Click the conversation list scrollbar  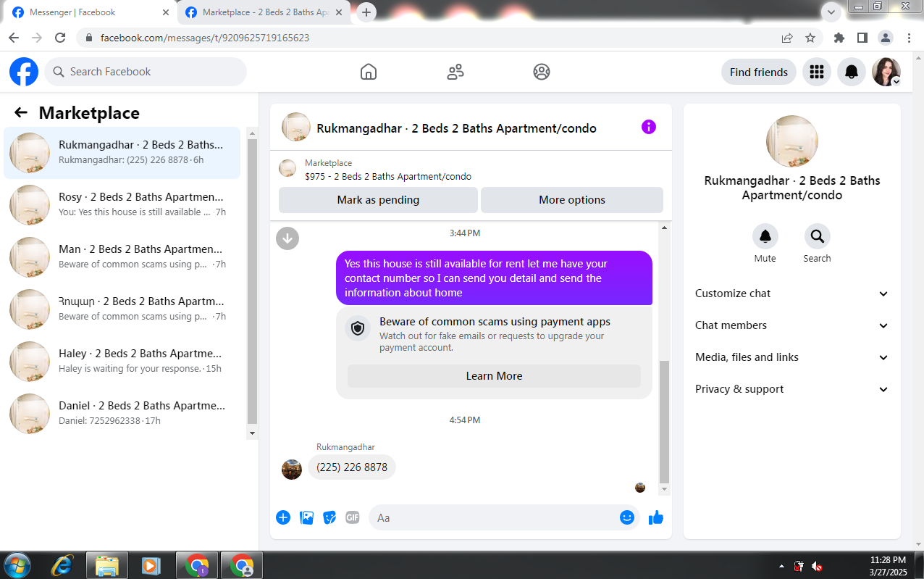tap(252, 281)
